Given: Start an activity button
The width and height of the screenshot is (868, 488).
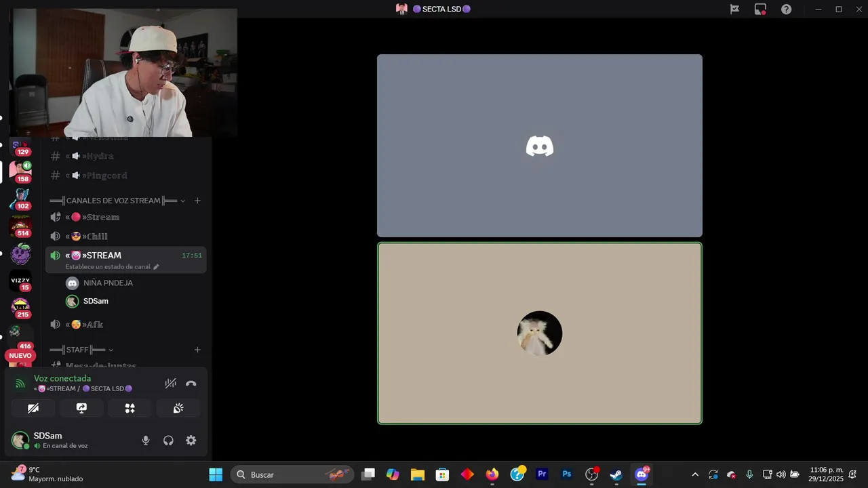Looking at the screenshot, I should point(130,408).
